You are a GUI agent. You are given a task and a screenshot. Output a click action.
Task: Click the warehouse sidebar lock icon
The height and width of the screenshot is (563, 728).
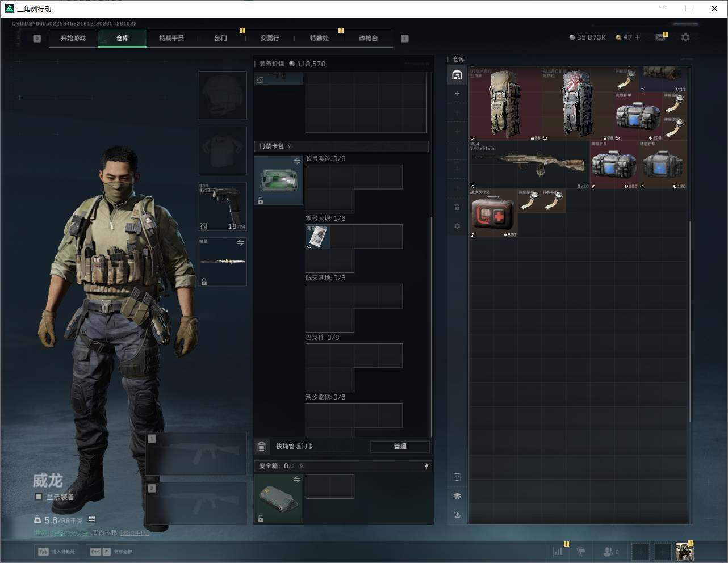[x=457, y=207]
